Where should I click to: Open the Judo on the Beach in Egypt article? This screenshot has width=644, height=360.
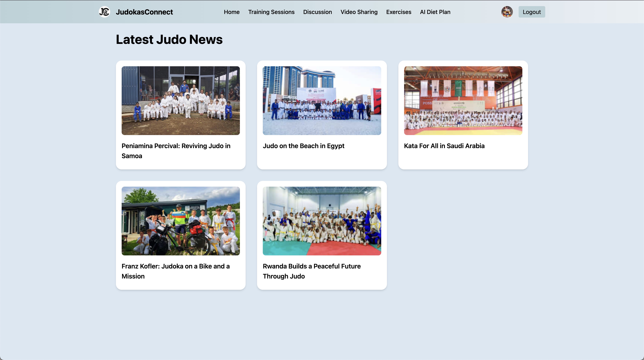pos(303,146)
